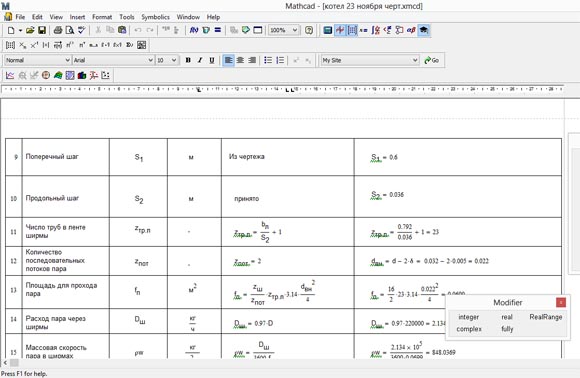Insert X-Y plot icon

[10, 75]
